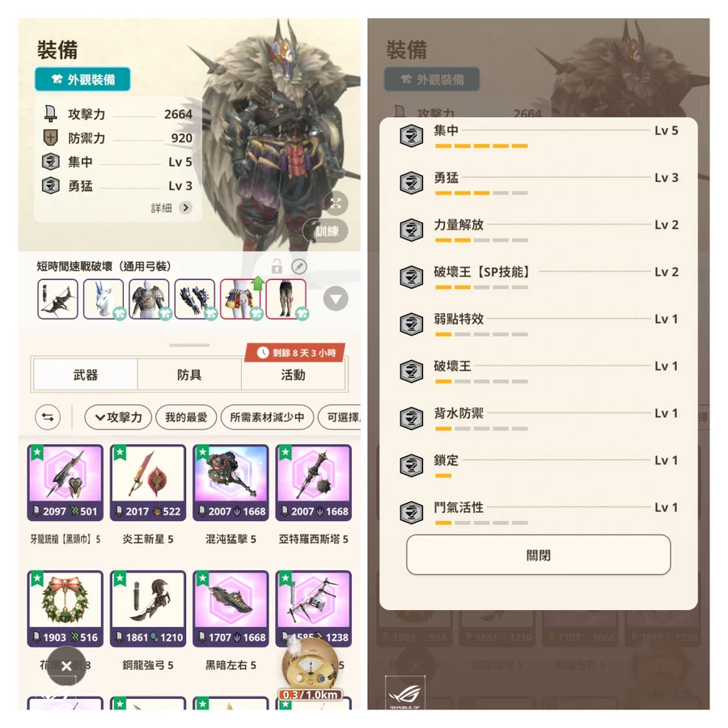The height and width of the screenshot is (728, 728).
Task: Expand the loadout list with down arrow
Action: [x=336, y=298]
